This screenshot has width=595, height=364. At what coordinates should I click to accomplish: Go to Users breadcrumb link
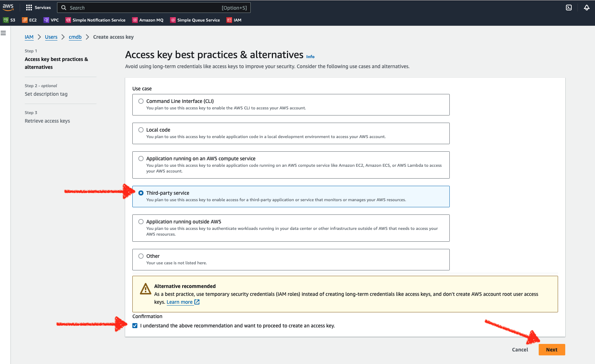(51, 37)
